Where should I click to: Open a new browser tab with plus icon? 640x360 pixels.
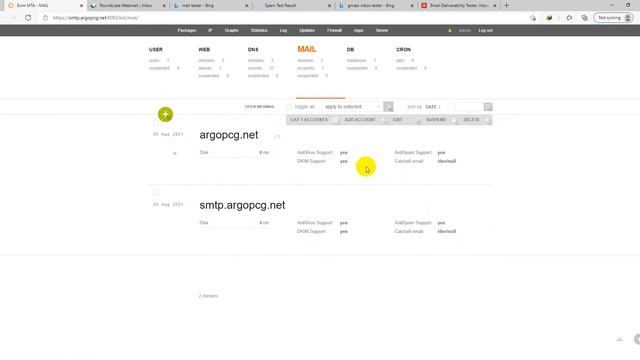(x=506, y=5)
